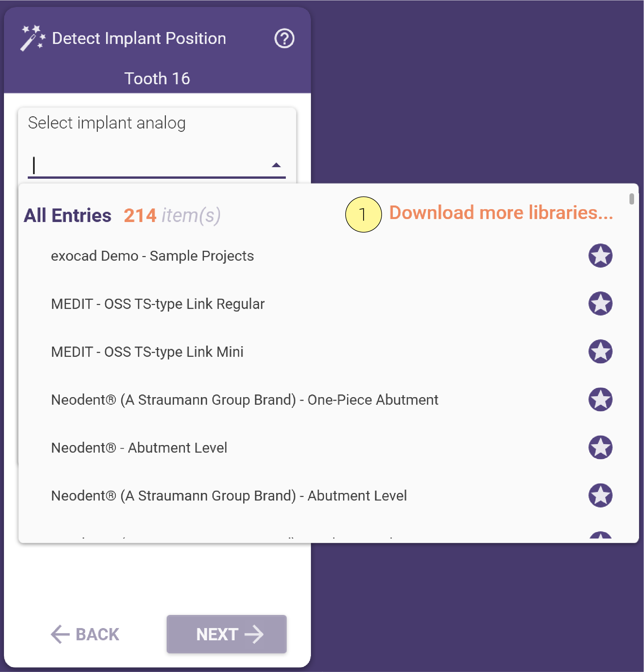Image resolution: width=644 pixels, height=672 pixels.
Task: Star Neodent One-Piece Abutment entry
Action: click(x=600, y=400)
